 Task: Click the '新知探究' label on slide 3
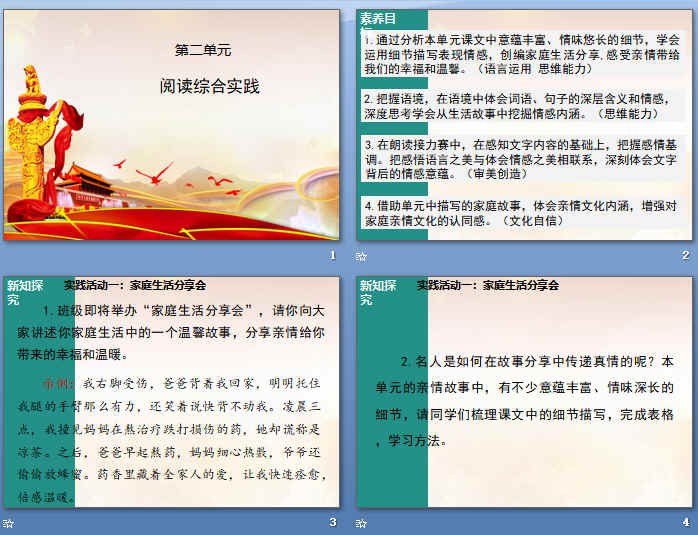pos(24,292)
